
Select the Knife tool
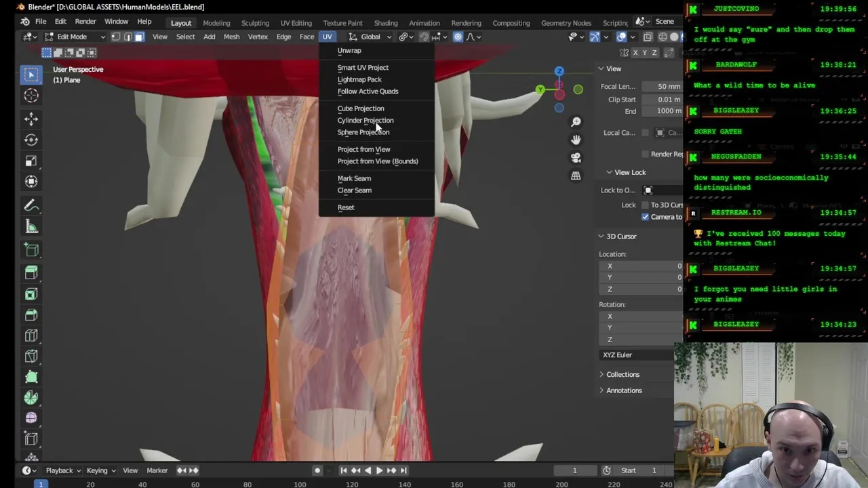click(31, 357)
